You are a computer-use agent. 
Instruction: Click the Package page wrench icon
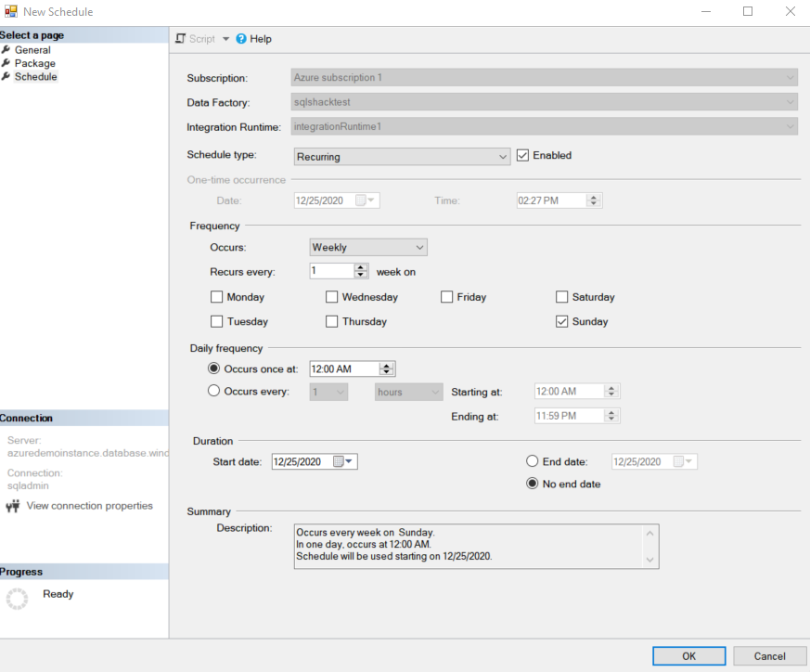coord(6,63)
